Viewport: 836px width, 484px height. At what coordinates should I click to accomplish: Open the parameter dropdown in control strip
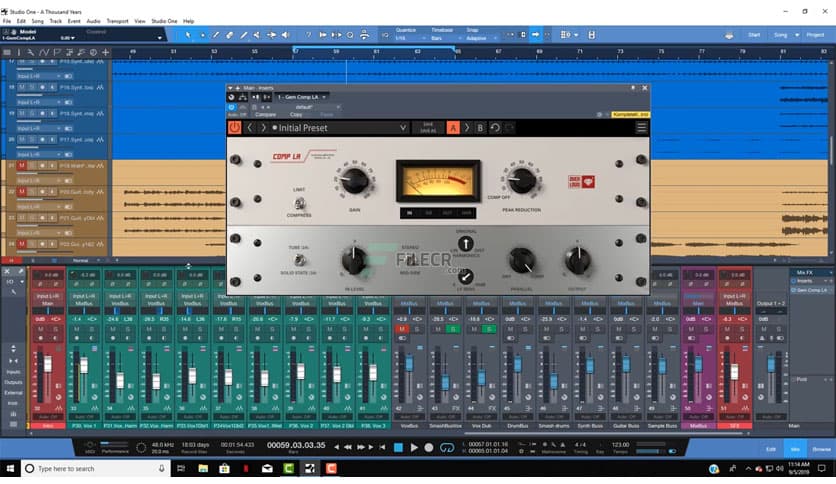pos(159,38)
